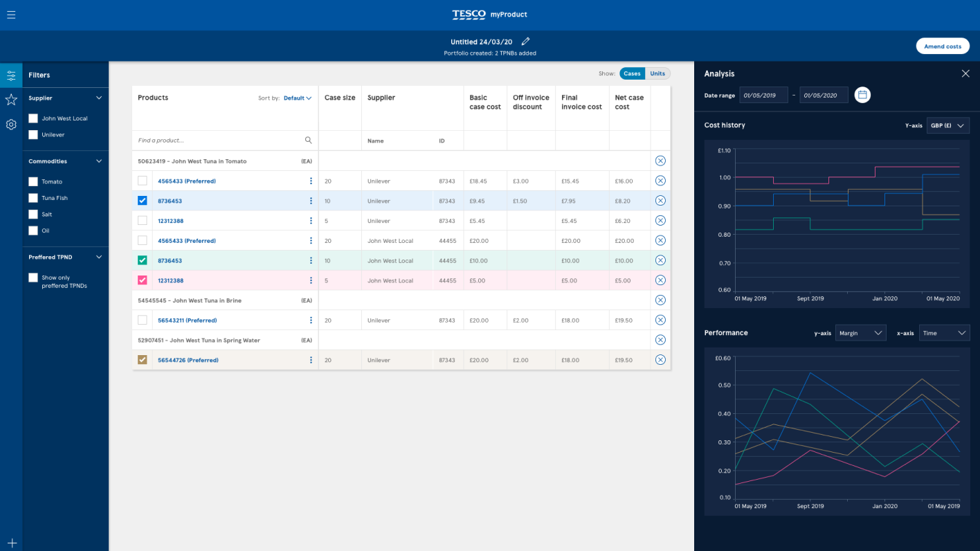Uncheck the green 8736453 John West Local row
This screenshot has width=980, height=551.
[143, 260]
